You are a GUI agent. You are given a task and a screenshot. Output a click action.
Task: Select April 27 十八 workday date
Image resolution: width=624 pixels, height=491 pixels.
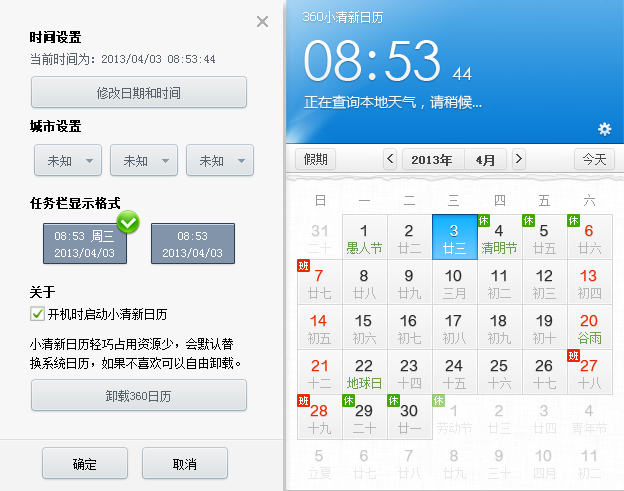[x=589, y=372]
